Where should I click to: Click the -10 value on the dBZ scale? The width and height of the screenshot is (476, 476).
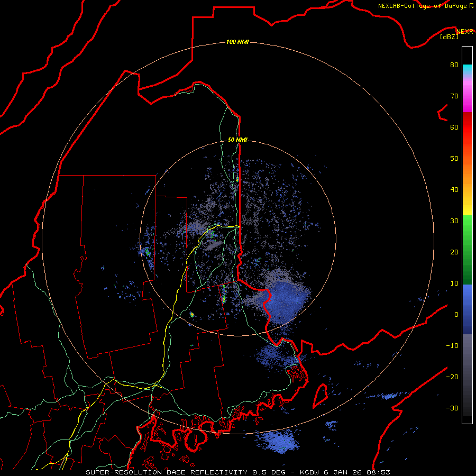[x=452, y=346]
